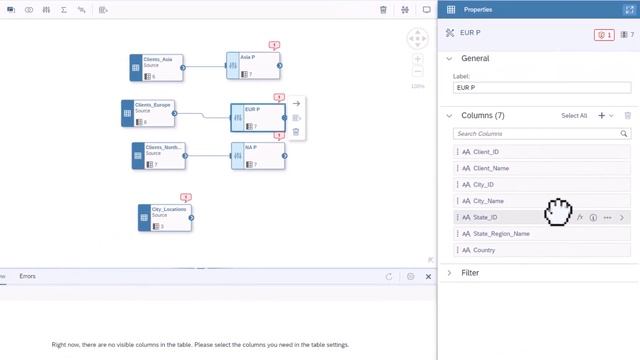Select the Clients_Asia source node
Viewport: 640px width, 360px height.
156,68
